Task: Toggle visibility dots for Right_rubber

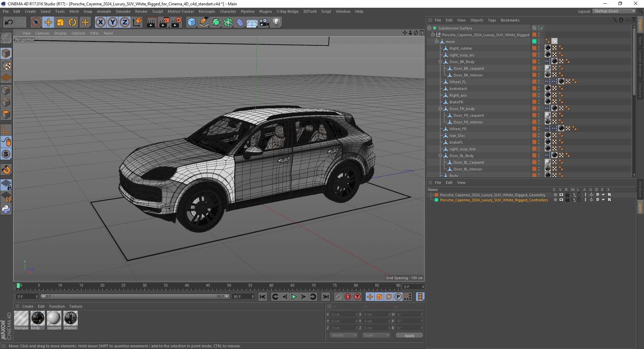Action: (x=539, y=48)
